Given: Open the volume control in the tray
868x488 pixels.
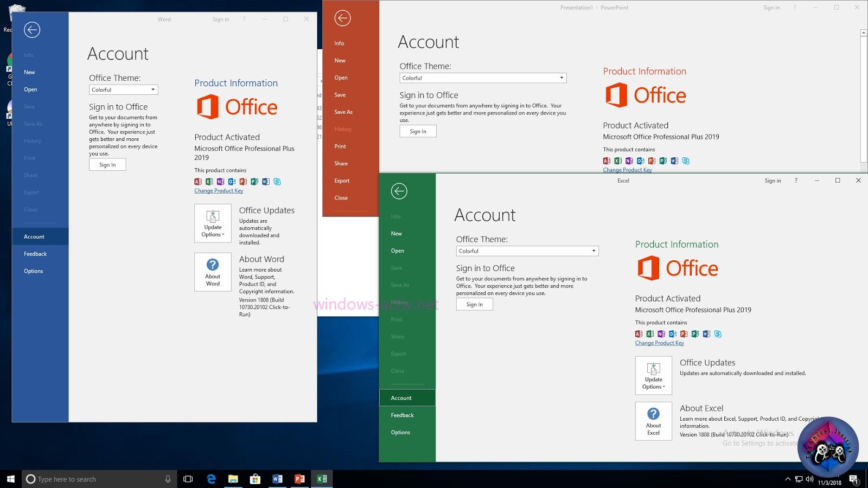Looking at the screenshot, I should 809,479.
